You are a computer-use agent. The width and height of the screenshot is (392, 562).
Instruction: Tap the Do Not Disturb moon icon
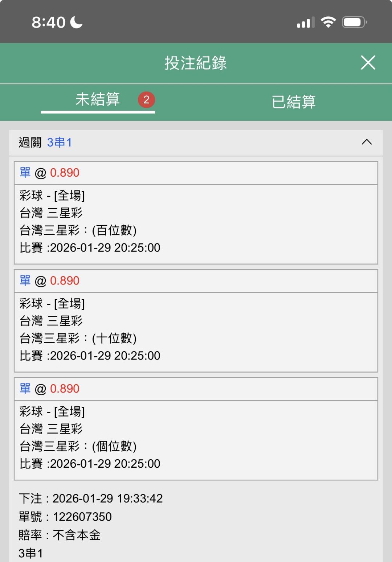click(76, 22)
